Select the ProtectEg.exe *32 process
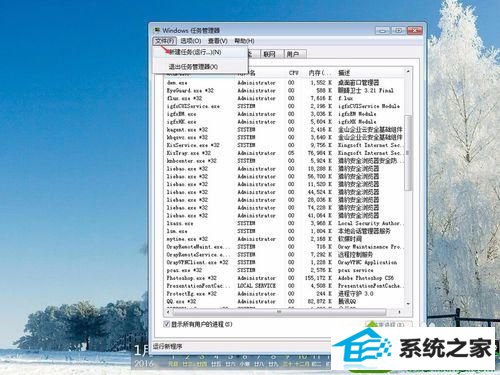Image resolution: width=500 pixels, height=375 pixels. click(192, 294)
